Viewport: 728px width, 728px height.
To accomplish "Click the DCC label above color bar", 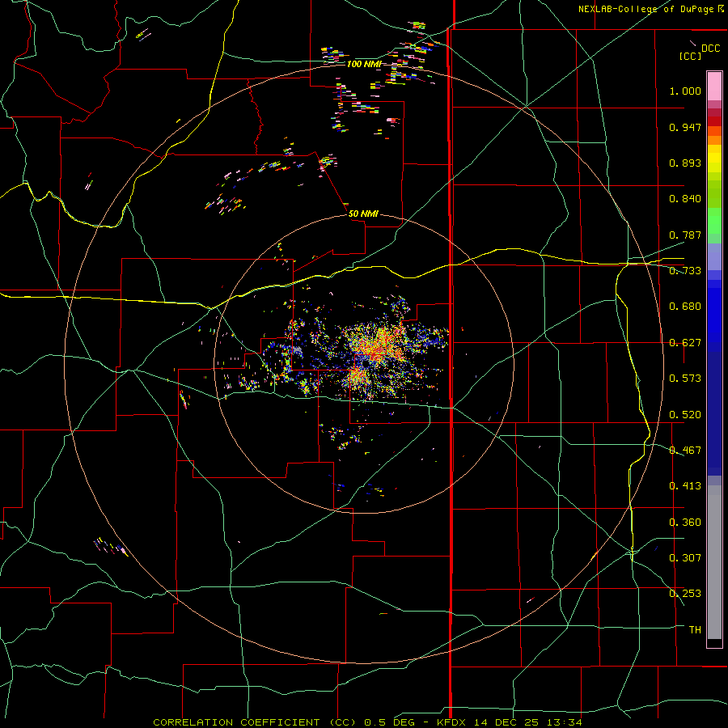I will tap(710, 49).
